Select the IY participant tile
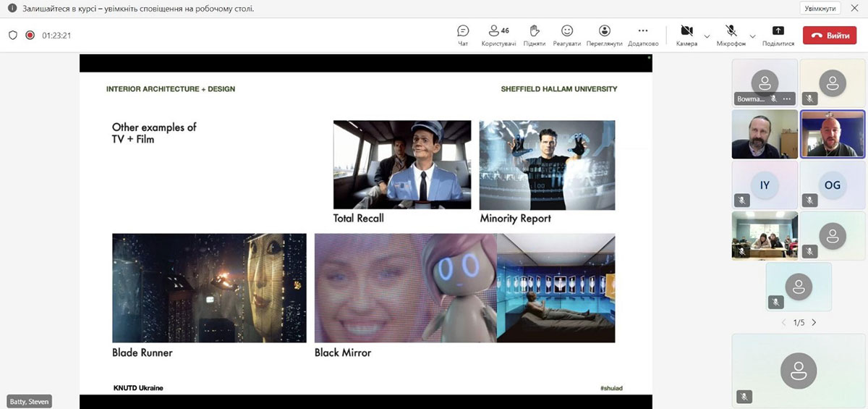The width and height of the screenshot is (868, 409). click(x=765, y=185)
